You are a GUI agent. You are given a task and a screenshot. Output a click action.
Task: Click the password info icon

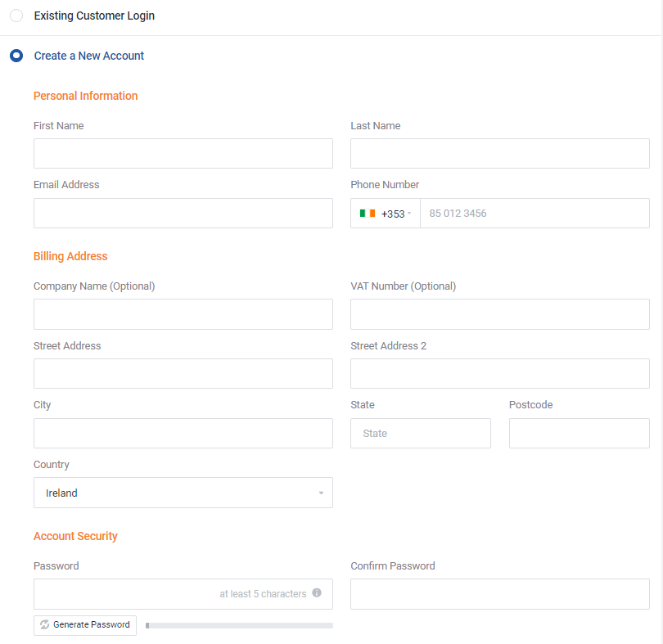(x=317, y=593)
